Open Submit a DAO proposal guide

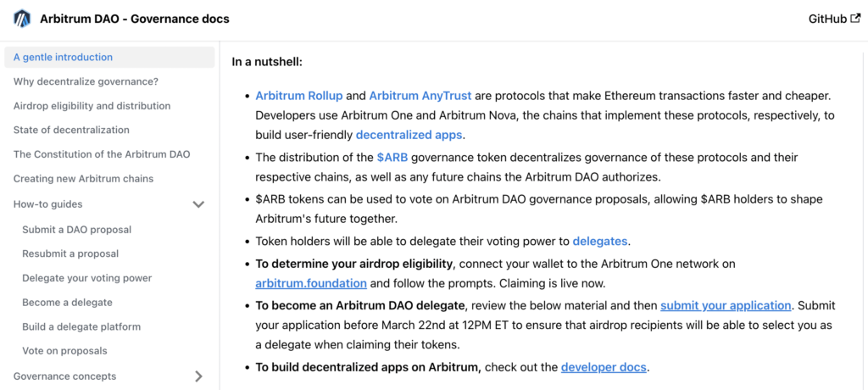click(x=76, y=230)
